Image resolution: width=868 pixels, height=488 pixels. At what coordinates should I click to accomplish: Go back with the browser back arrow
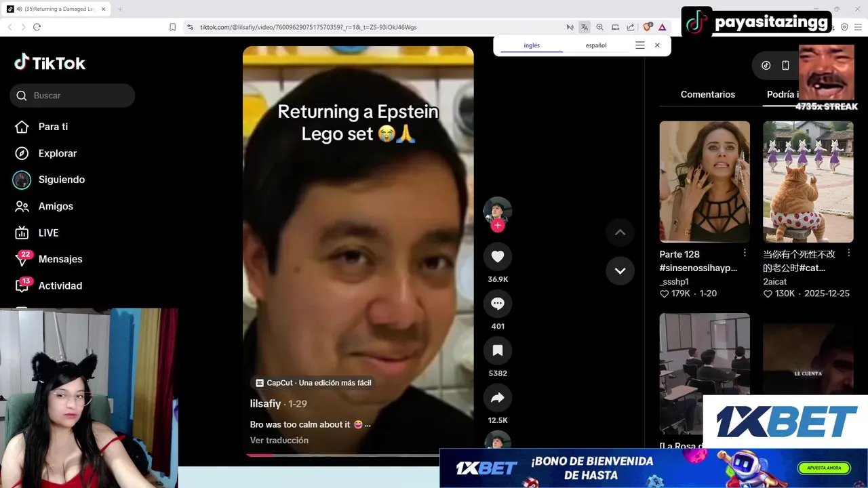click(x=9, y=27)
